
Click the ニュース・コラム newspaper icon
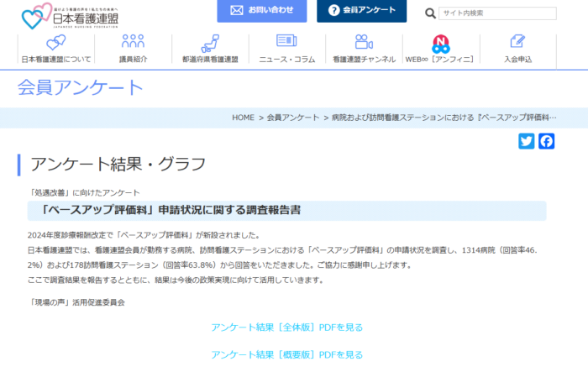pos(286,42)
